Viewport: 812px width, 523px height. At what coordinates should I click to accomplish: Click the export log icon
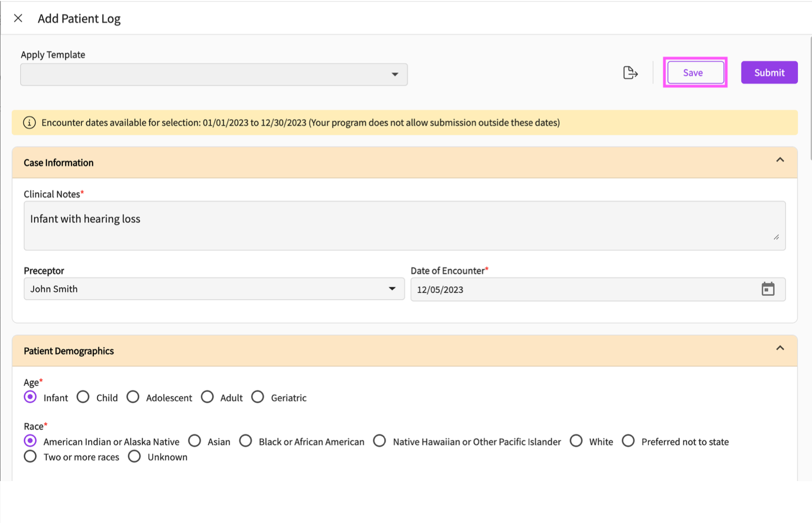point(630,72)
